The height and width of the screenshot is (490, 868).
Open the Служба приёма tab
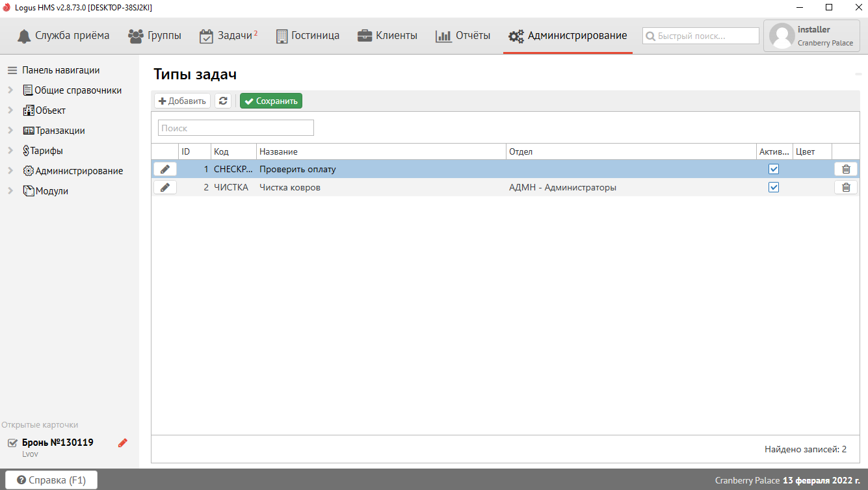63,36
